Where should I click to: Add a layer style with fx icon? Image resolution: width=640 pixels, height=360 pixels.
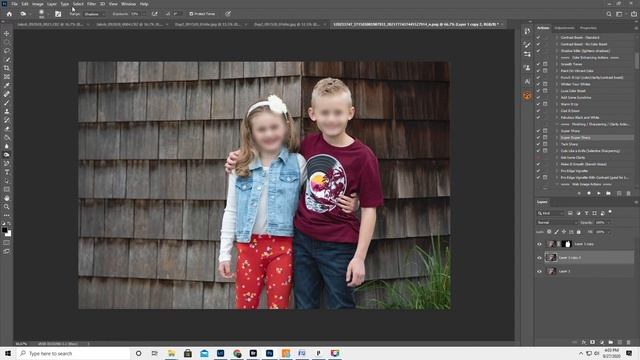[584, 342]
